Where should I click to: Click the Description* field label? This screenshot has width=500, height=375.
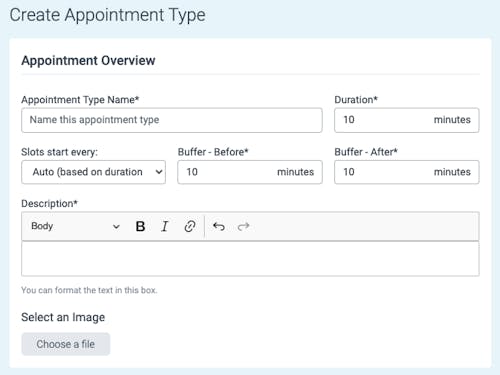(x=49, y=204)
